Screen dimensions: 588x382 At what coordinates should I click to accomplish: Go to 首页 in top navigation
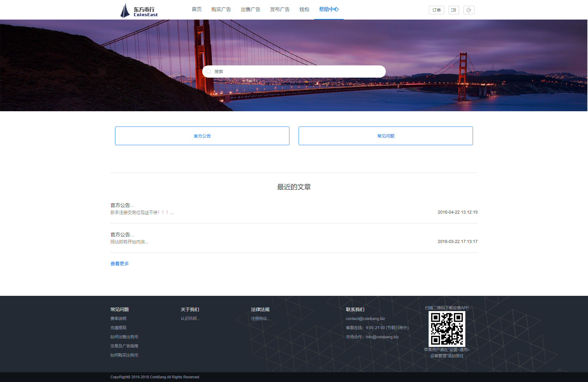tap(197, 9)
